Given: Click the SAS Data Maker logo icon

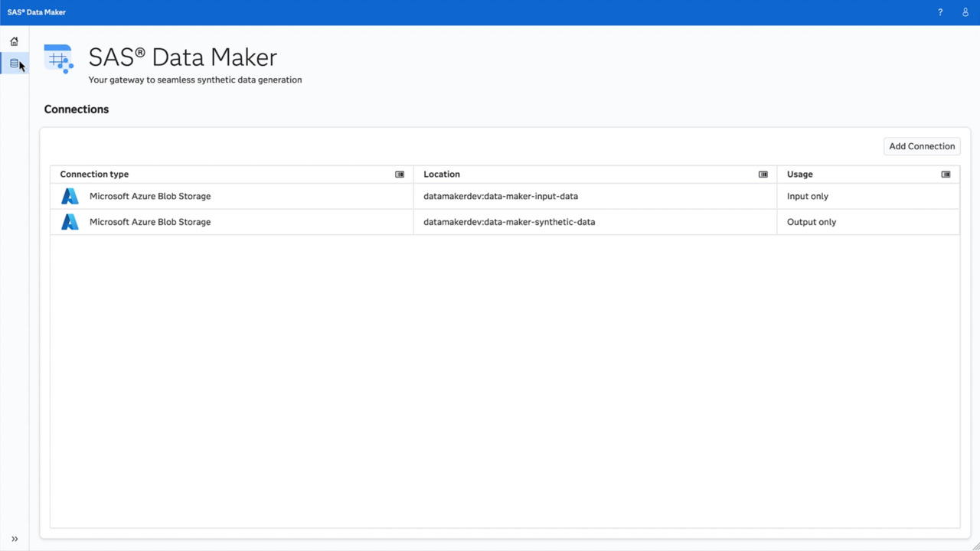Looking at the screenshot, I should point(59,59).
